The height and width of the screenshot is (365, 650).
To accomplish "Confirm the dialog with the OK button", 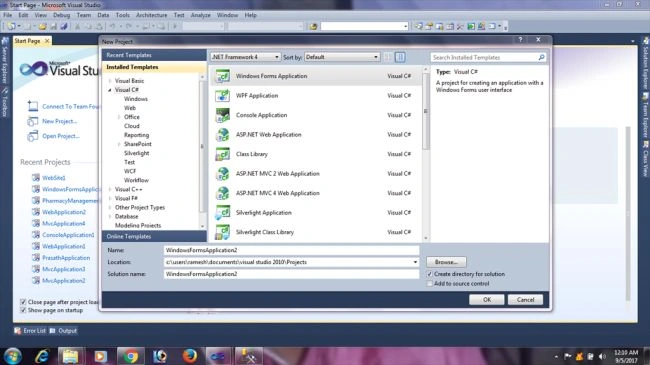I will pos(487,299).
